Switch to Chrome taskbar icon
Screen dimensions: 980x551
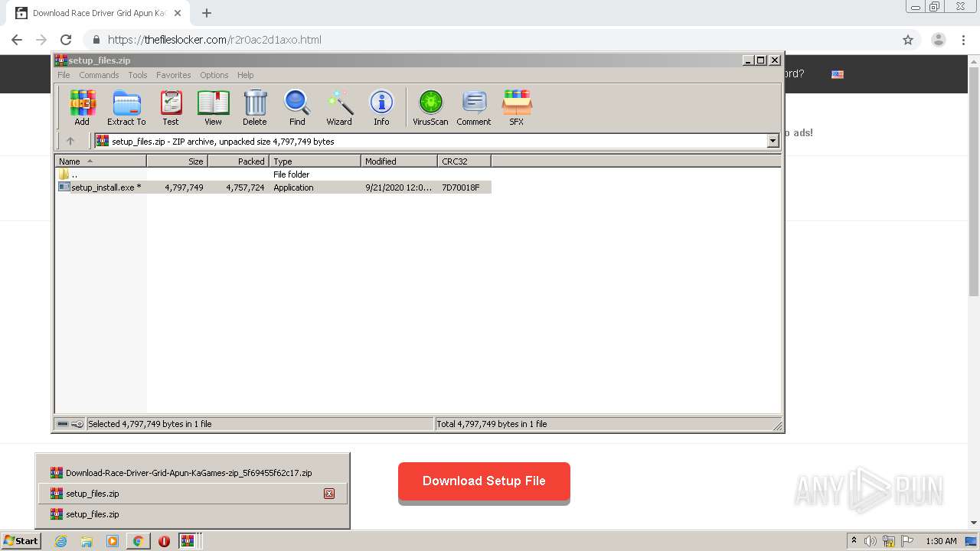click(138, 541)
